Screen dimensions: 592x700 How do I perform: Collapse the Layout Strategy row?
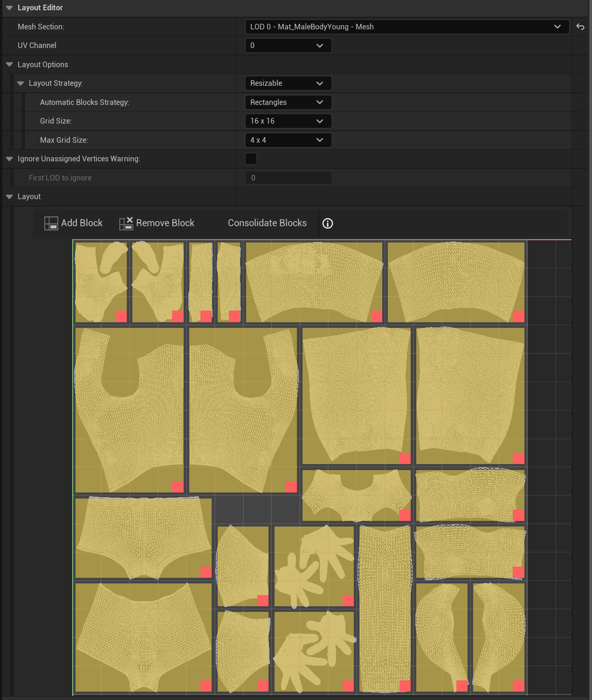[21, 83]
